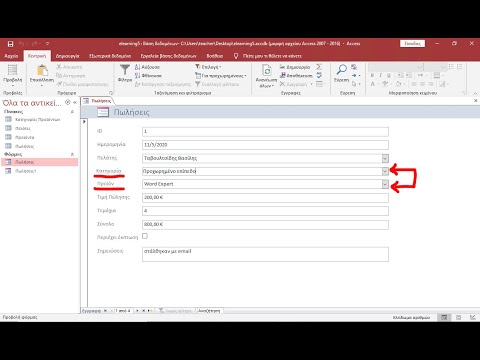Click the Sigma totals icon
The height and width of the screenshot is (360, 480).
[x=319, y=67]
